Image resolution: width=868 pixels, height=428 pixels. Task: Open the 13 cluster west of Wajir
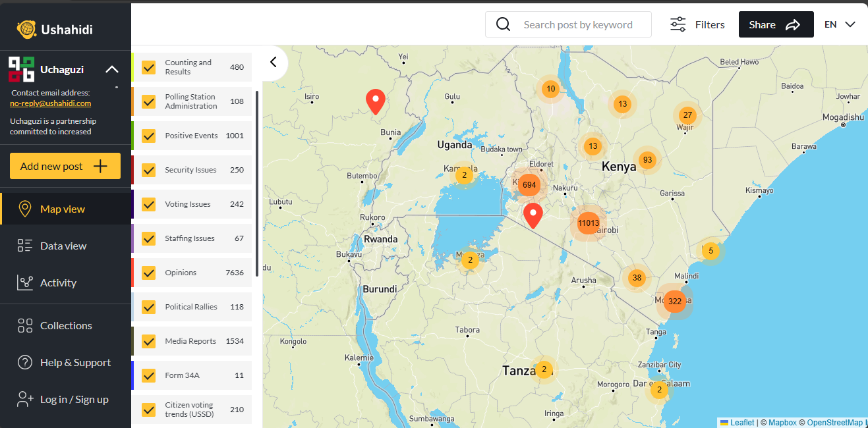(622, 103)
